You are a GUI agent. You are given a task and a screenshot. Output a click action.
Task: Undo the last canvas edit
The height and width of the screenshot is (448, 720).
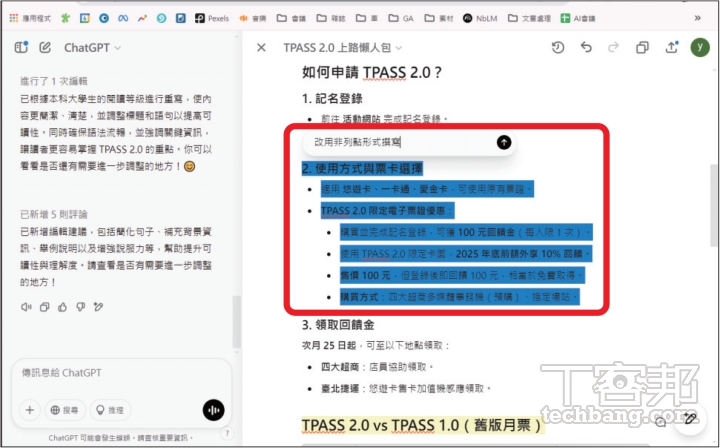586,47
